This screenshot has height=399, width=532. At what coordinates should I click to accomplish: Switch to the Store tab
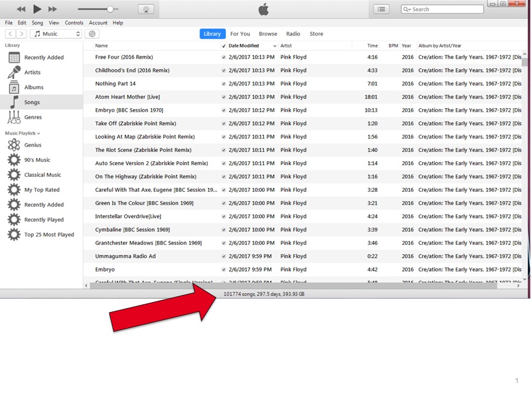point(316,34)
